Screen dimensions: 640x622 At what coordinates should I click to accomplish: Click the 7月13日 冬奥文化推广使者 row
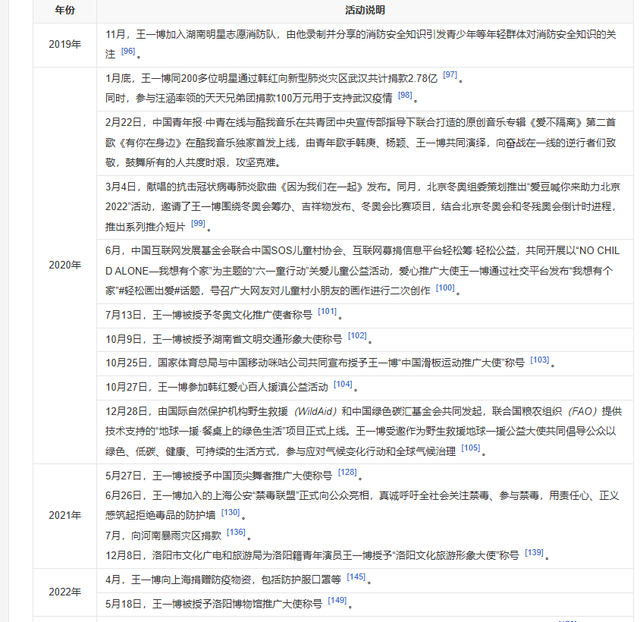tap(365, 315)
